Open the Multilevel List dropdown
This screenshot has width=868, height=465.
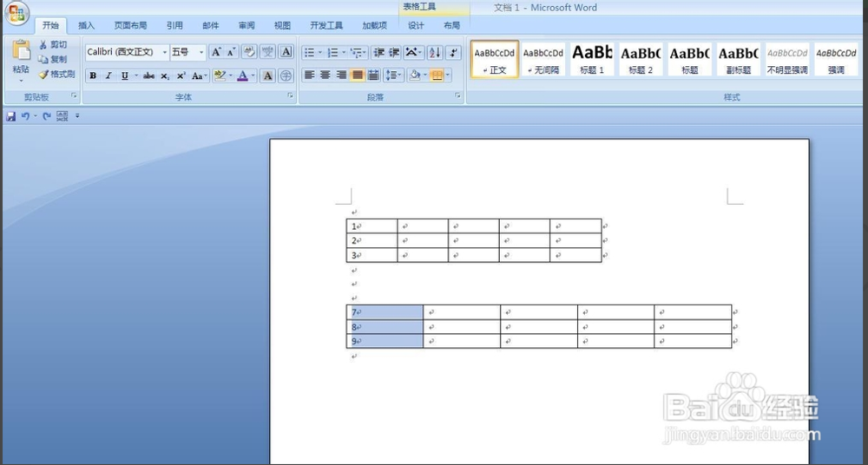click(x=358, y=52)
